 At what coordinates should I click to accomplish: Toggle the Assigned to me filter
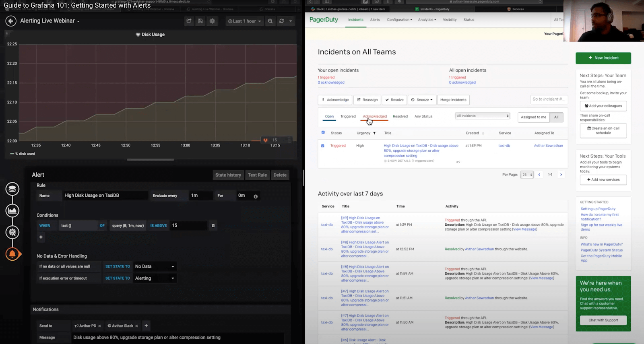tap(533, 117)
